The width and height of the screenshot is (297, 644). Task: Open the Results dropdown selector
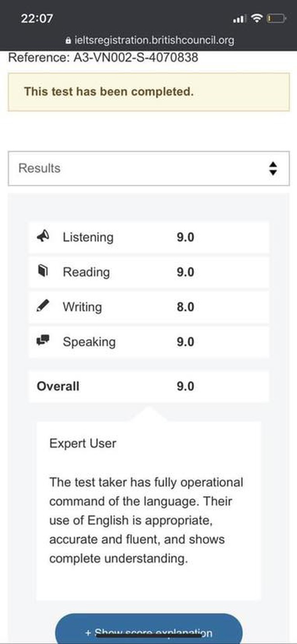point(148,168)
